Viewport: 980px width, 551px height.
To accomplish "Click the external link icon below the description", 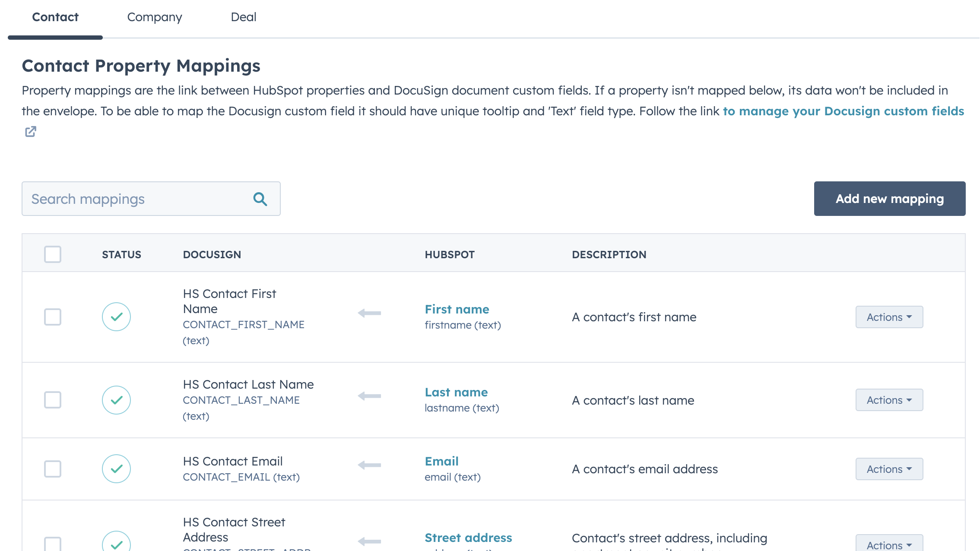I will click(31, 131).
